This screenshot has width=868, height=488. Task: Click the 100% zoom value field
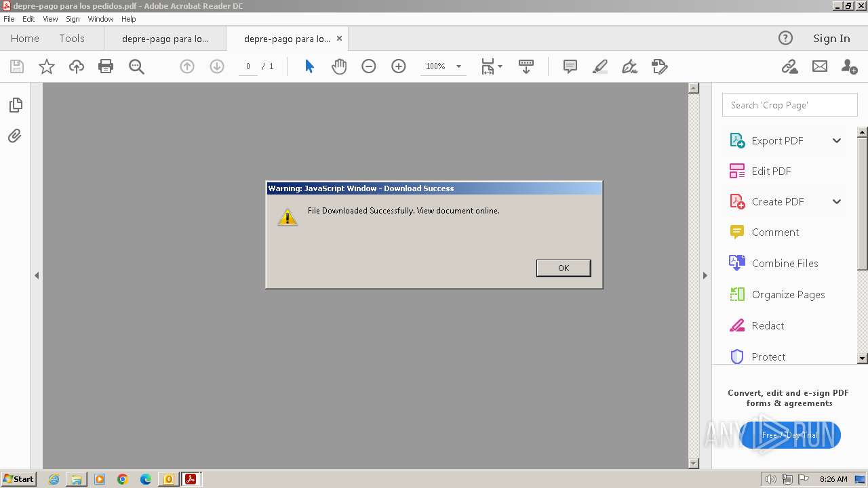435,66
